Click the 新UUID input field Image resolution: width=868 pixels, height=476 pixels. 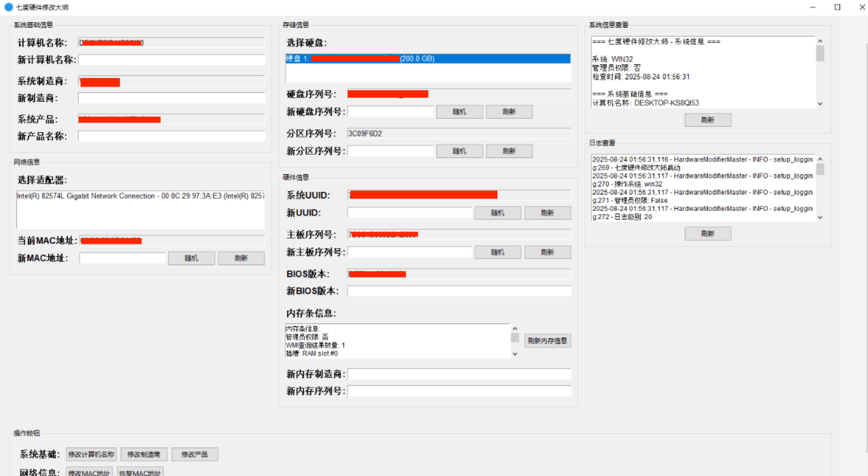[410, 213]
